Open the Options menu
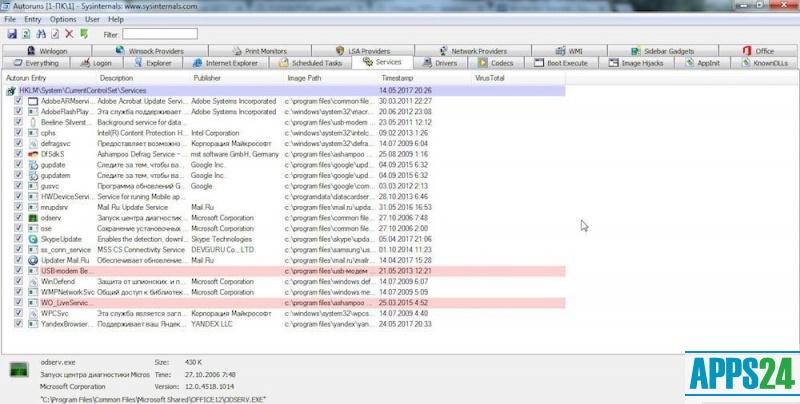Viewport: 800px width, 404px height. pyautogui.click(x=63, y=19)
